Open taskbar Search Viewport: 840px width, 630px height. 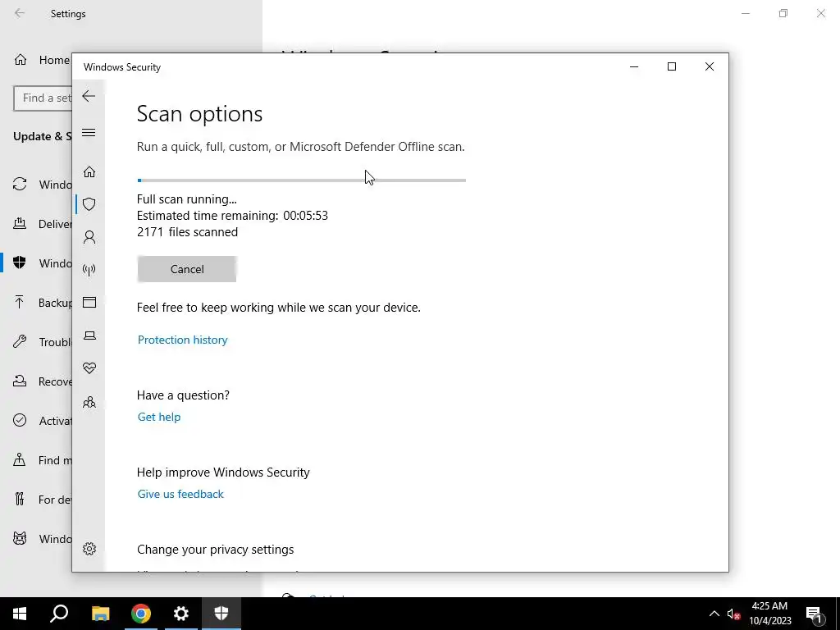point(59,614)
